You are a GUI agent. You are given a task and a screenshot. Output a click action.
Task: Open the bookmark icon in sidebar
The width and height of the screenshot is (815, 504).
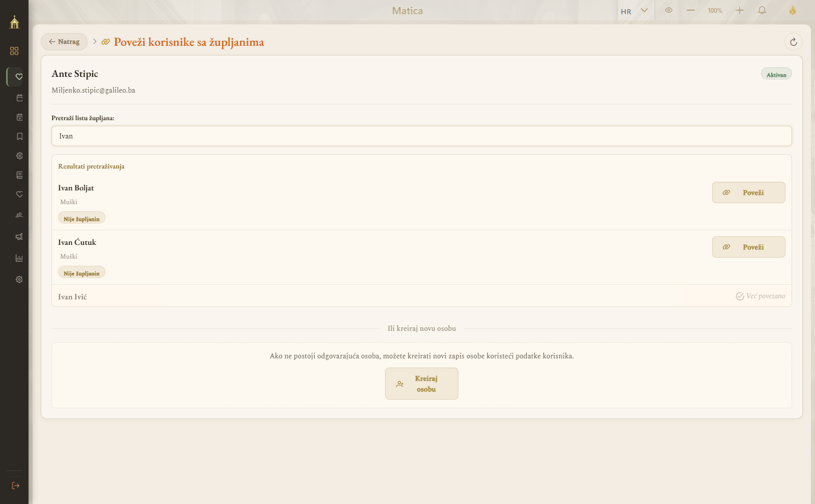coord(19,136)
